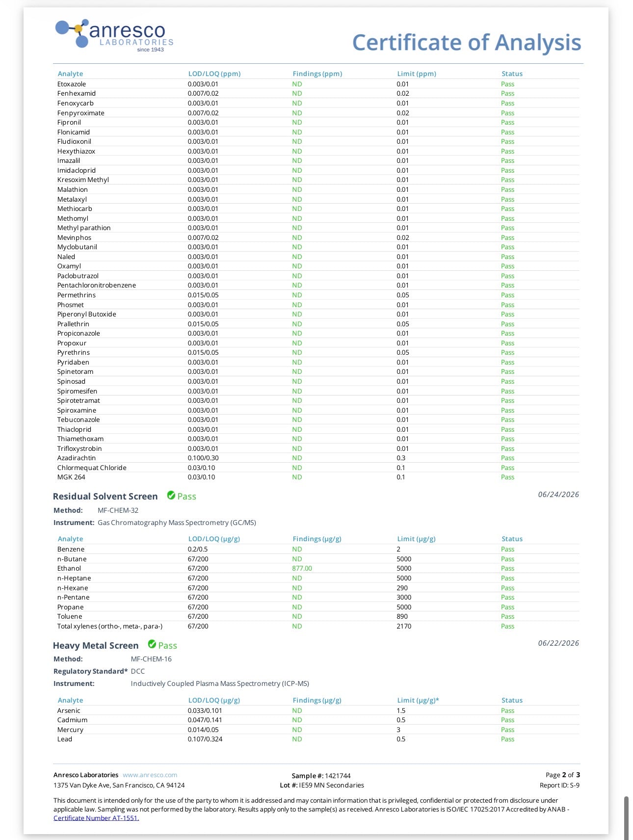Click the vertical scrollbar thumb at right edge

point(626,818)
